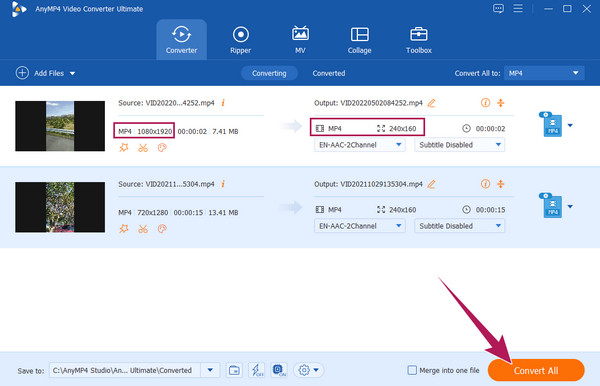Toggle the lightning acceleration icon
This screenshot has width=600, height=386.
[x=256, y=370]
